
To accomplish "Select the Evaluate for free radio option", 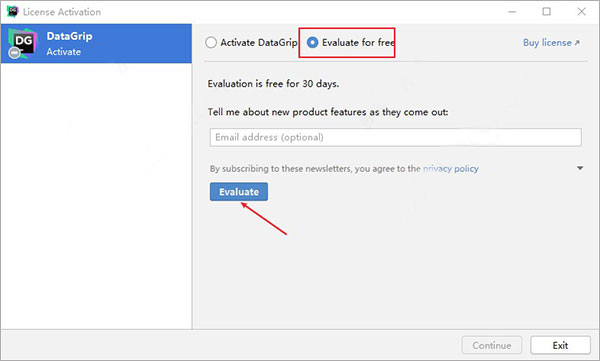I will pos(313,42).
